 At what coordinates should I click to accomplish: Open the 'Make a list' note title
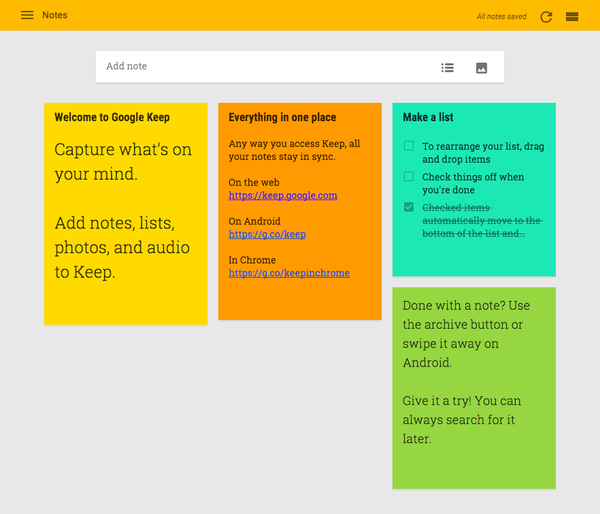point(428,117)
